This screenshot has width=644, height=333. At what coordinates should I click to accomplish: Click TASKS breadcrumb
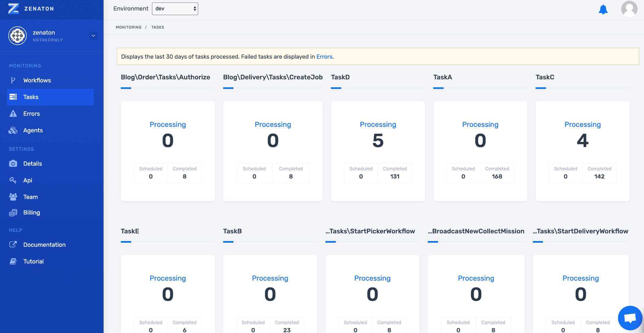click(x=158, y=27)
